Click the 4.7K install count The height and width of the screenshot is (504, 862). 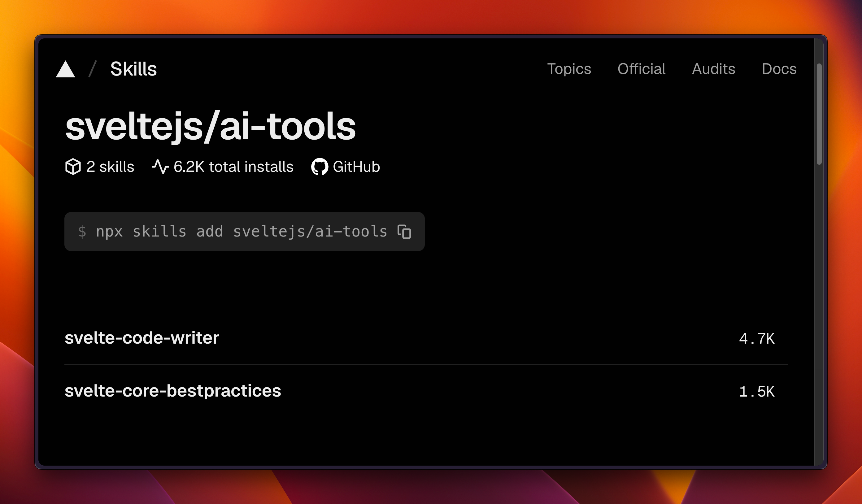757,339
